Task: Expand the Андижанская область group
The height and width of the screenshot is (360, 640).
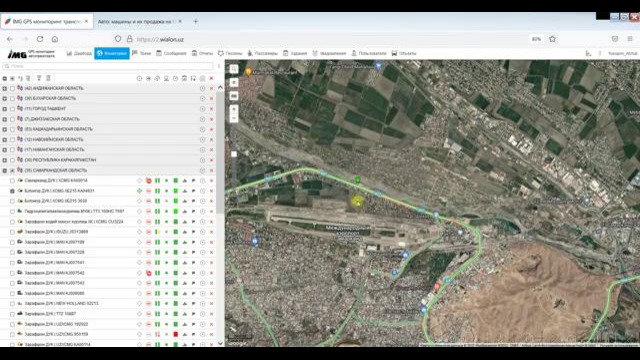Action: click(4, 88)
